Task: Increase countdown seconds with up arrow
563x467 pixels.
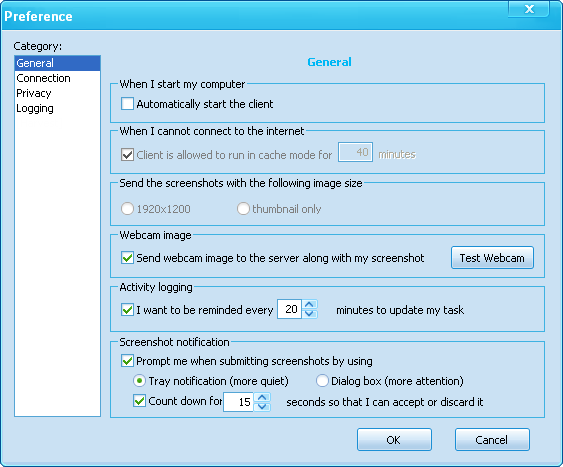Action: [262, 397]
